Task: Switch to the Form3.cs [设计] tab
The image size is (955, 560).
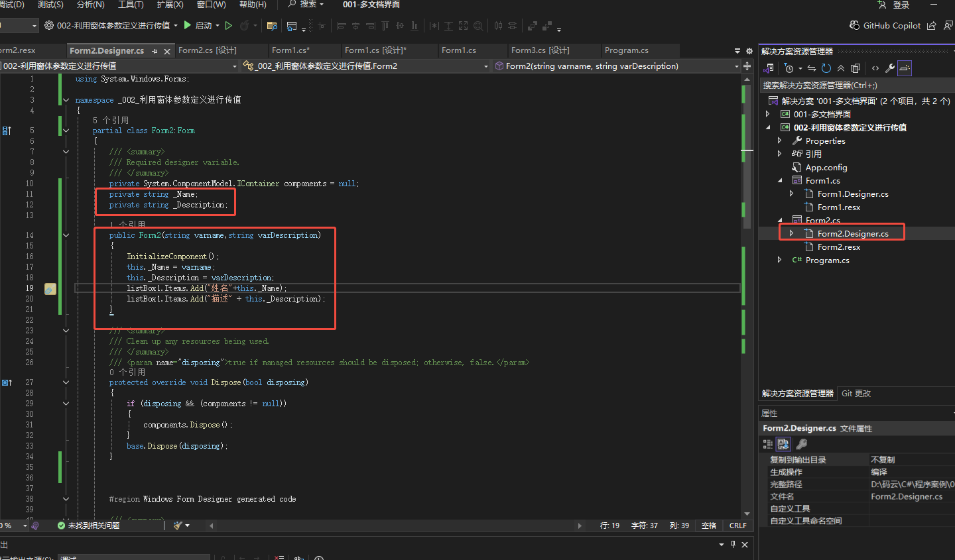Action: coord(540,50)
